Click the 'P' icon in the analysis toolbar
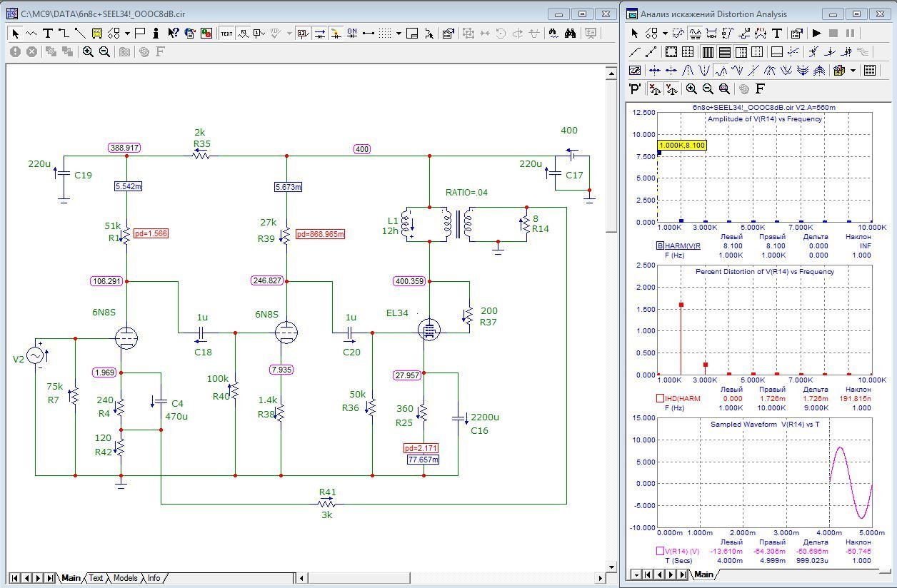Image resolution: width=897 pixels, height=588 pixels. 635,89
